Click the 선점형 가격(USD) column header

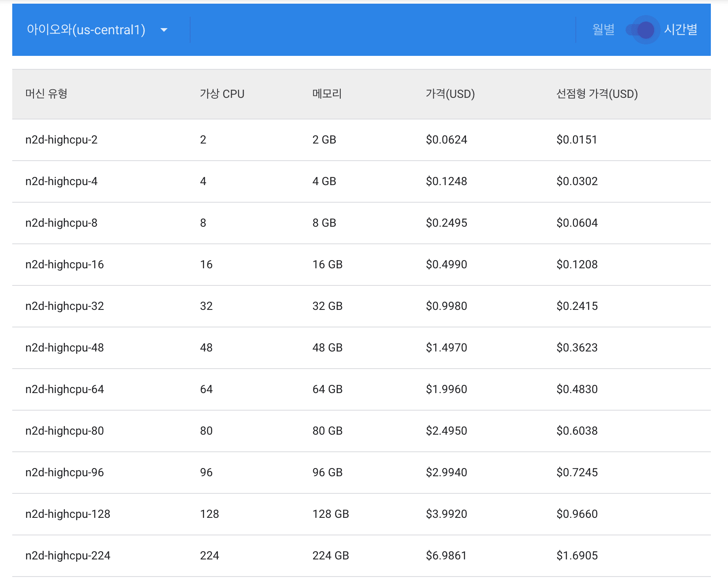coord(597,94)
